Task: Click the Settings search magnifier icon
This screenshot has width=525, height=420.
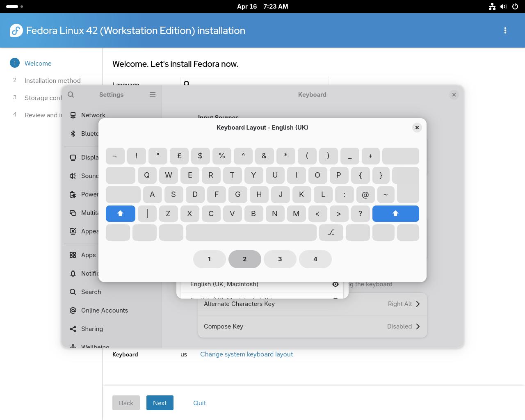Action: (71, 95)
